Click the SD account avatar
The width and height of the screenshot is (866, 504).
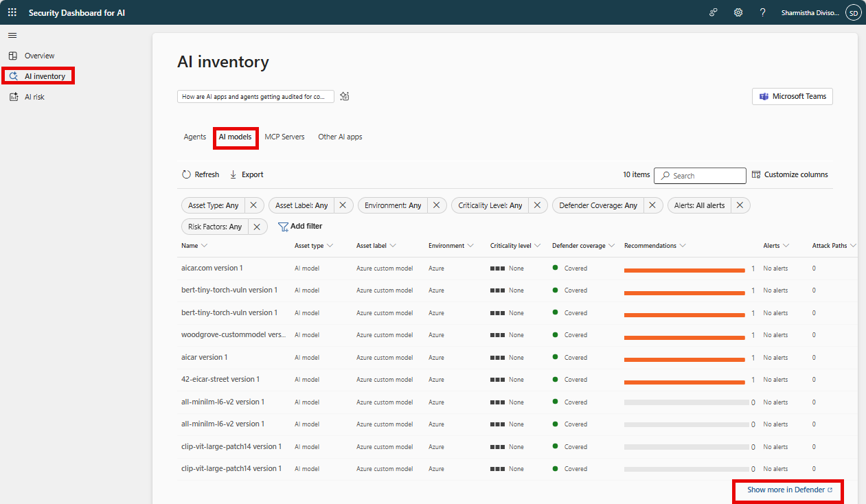coord(853,12)
